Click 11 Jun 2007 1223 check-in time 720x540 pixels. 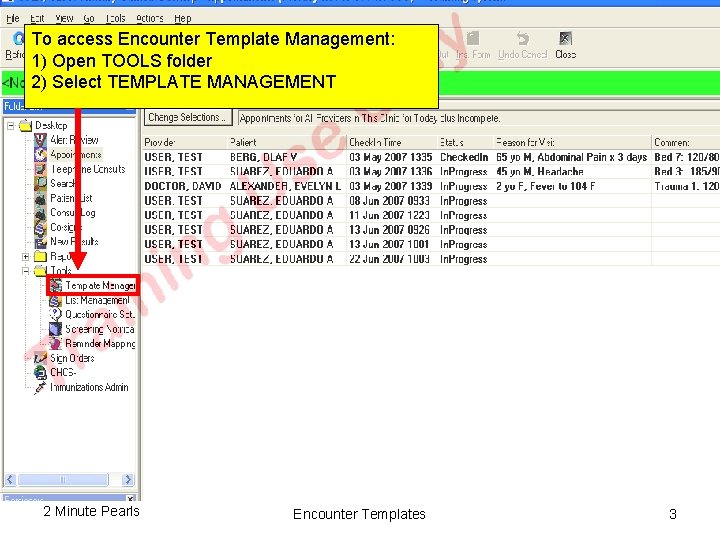point(389,215)
